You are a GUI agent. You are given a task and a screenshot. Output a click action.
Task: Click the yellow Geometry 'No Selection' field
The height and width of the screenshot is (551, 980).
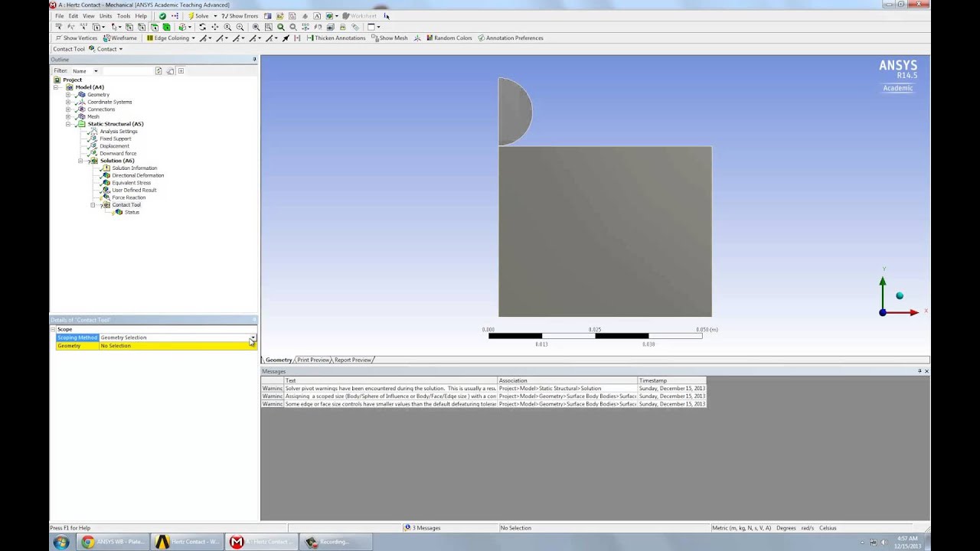pos(178,346)
